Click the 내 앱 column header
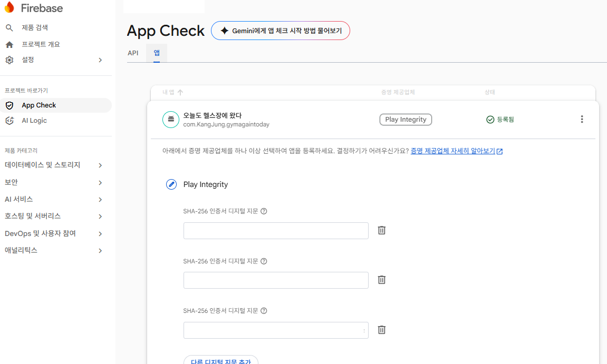The image size is (607, 364). pos(168,92)
